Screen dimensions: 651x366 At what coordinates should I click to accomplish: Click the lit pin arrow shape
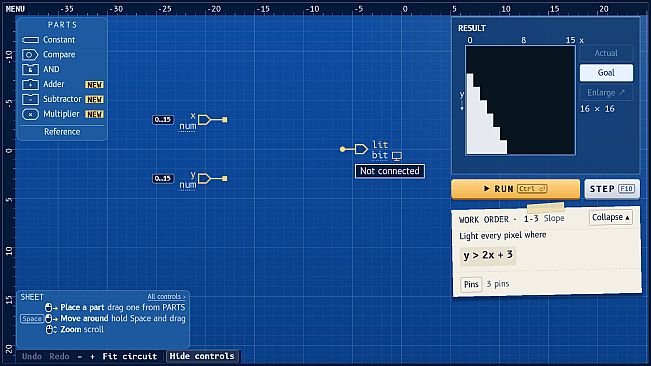point(361,149)
